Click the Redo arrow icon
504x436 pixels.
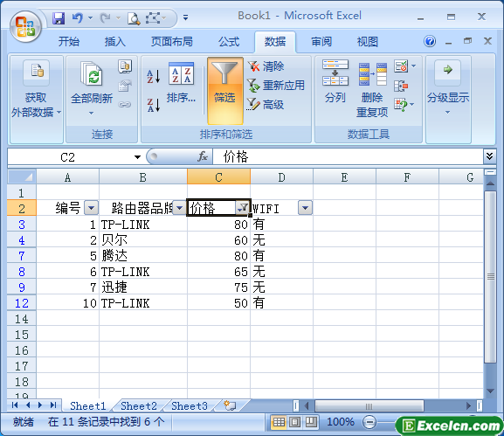(x=105, y=18)
